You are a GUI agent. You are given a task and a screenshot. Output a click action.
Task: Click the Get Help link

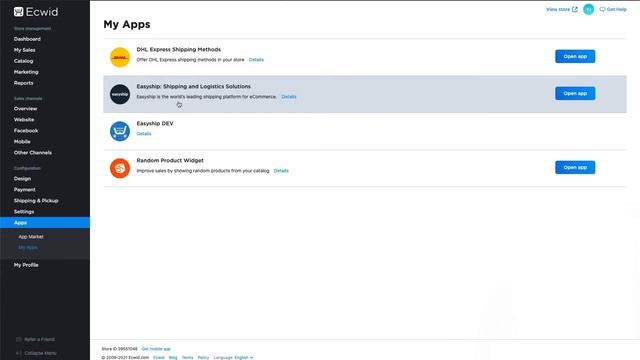click(x=616, y=9)
